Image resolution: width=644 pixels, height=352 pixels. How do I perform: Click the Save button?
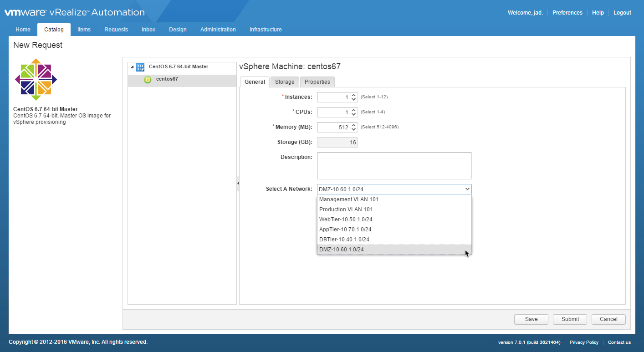pos(531,319)
